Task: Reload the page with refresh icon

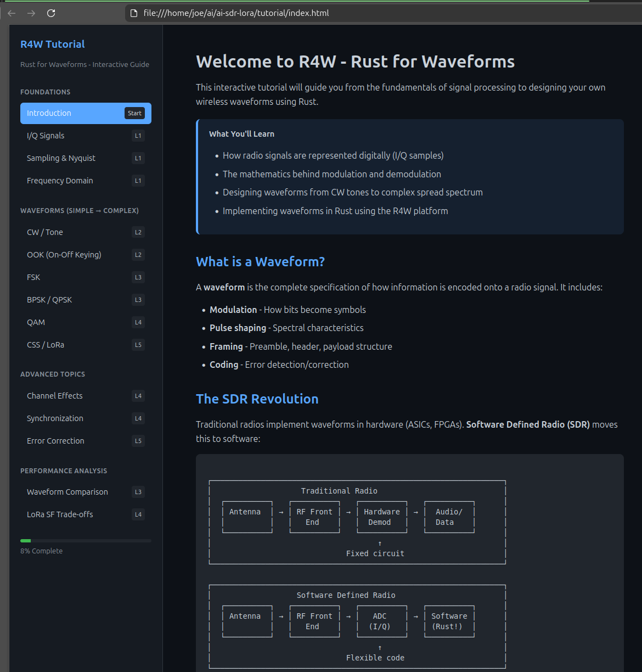Action: [x=51, y=13]
